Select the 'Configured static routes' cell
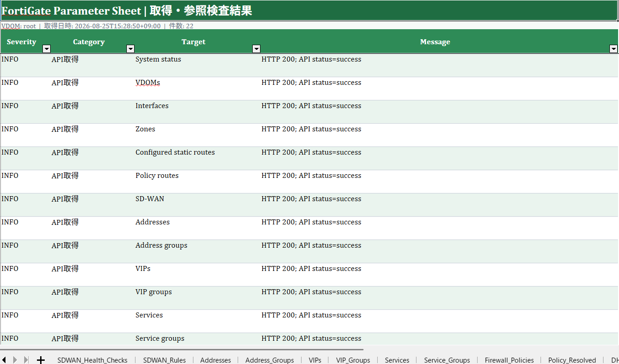Viewport: 619px width, 364px height. click(x=198, y=158)
